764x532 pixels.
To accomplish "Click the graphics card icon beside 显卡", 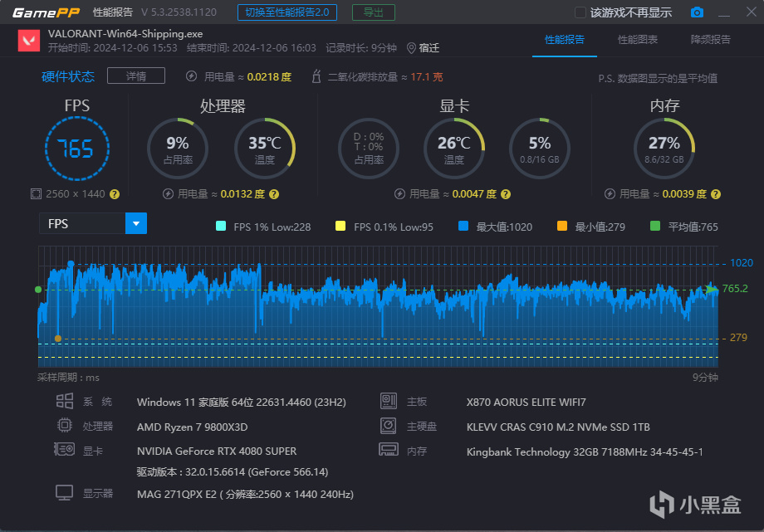I will [64, 449].
